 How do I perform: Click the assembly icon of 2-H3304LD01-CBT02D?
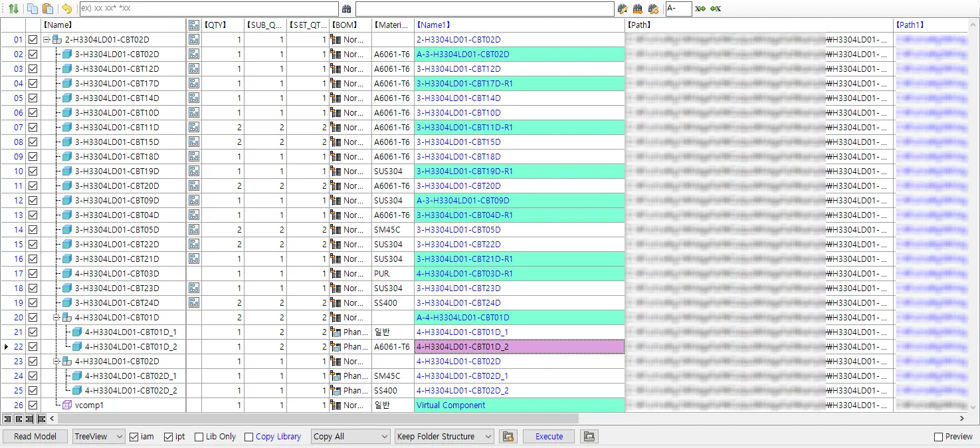[57, 40]
